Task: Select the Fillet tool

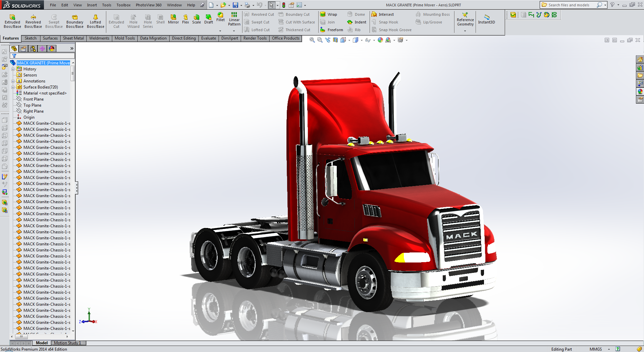Action: pos(220,17)
